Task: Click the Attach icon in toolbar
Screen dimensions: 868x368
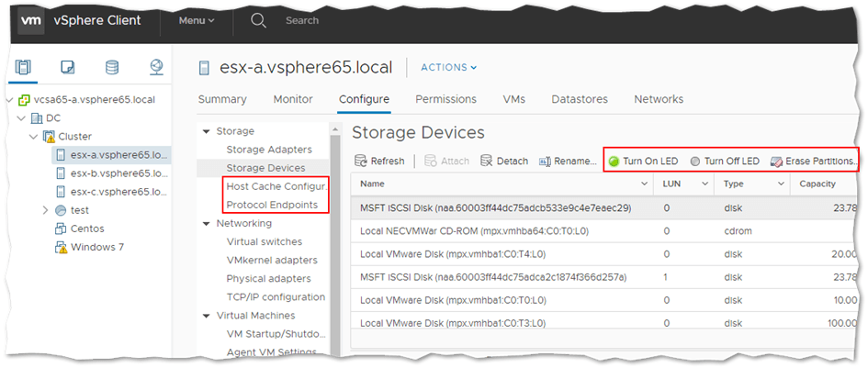Action: (x=430, y=161)
